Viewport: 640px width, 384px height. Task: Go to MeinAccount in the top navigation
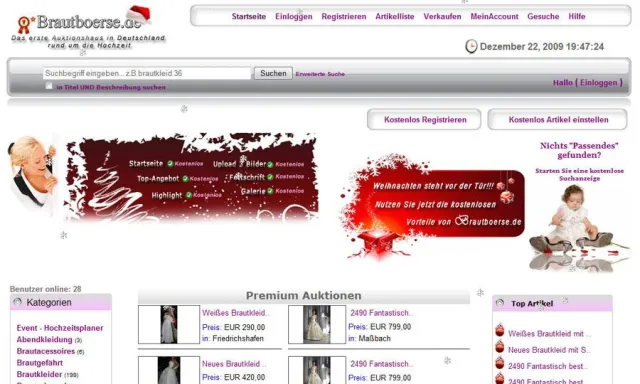point(494,16)
